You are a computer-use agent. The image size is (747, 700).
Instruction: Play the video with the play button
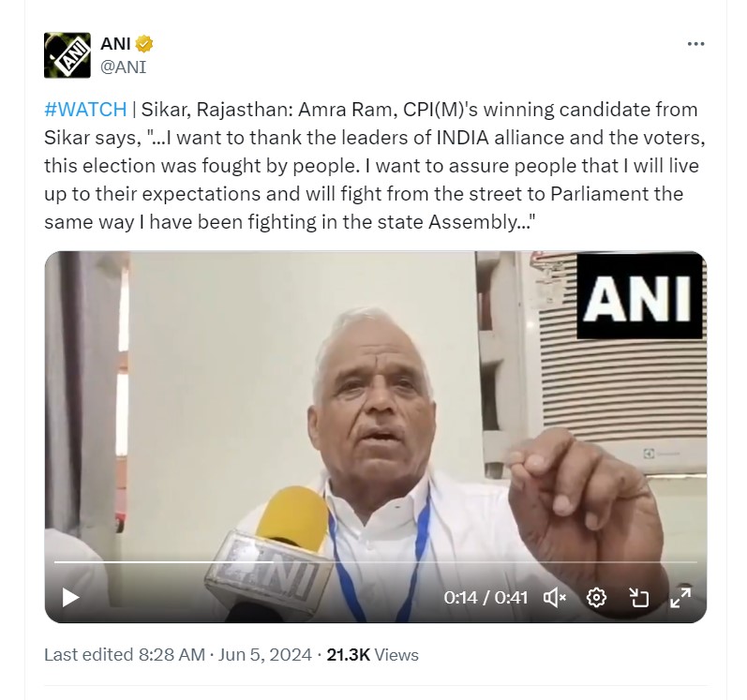point(70,597)
